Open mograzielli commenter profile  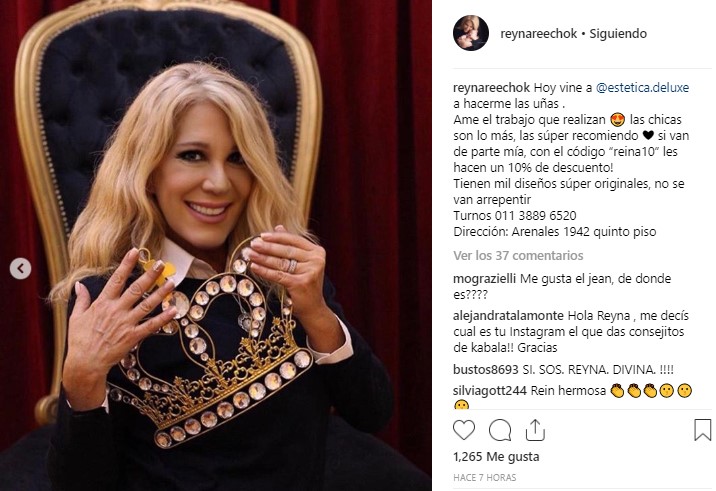(x=484, y=279)
